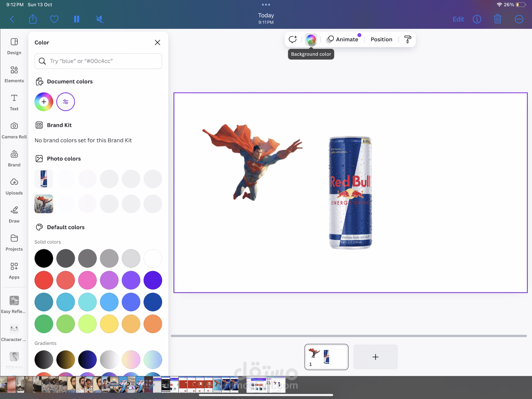Click the trash delete icon

(x=497, y=19)
